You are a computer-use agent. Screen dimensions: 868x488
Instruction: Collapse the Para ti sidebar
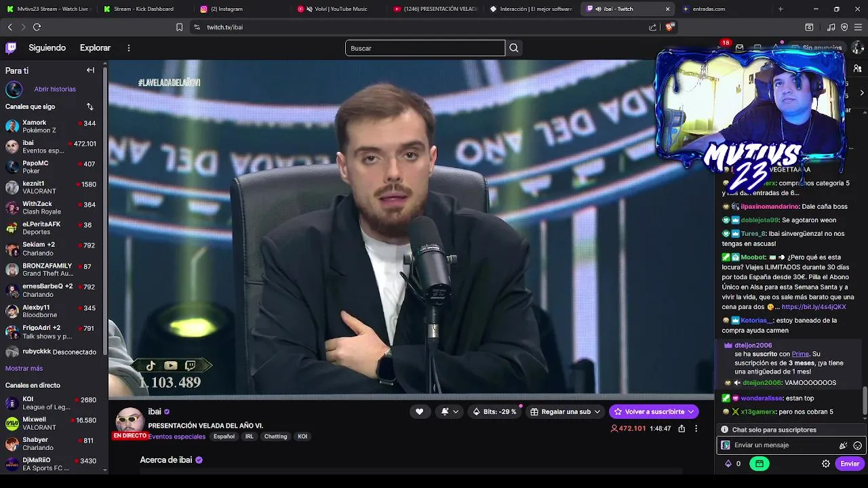90,70
